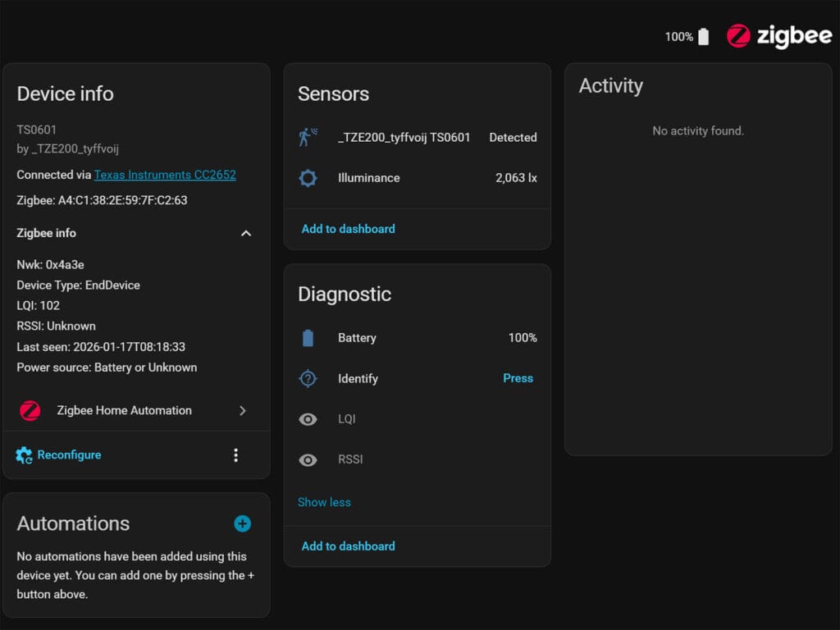Open Zigbee Home Automation chevron arrow
Screen dimensions: 840x630
click(242, 411)
